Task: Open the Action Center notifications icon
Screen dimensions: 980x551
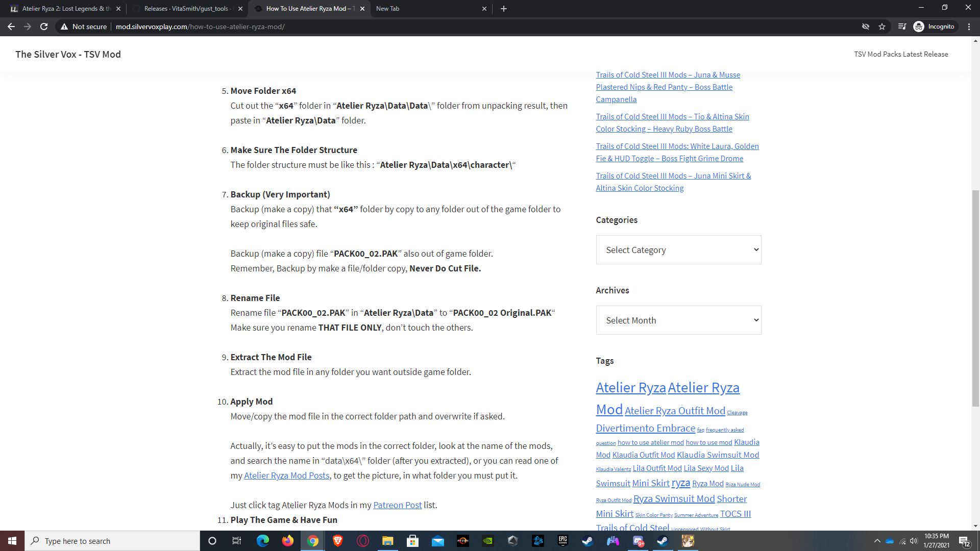Action: (x=964, y=541)
